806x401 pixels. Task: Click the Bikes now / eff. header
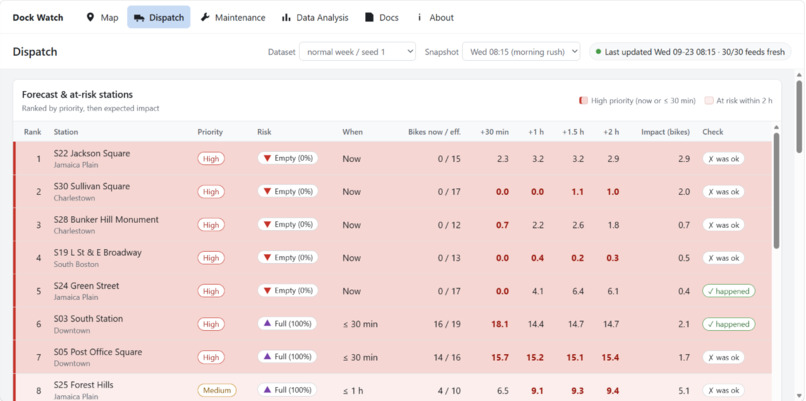coord(434,132)
